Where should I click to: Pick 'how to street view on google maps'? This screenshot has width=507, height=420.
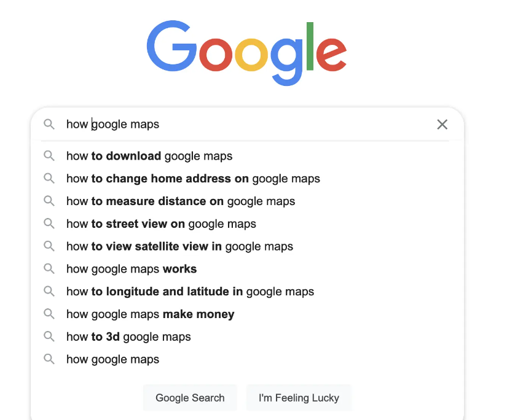161,224
